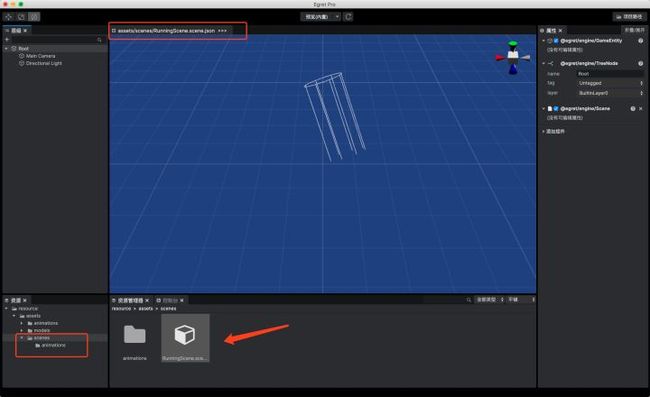Screen dimensions: 650x397
Task: Close the asset manager tab
Action: pos(147,300)
